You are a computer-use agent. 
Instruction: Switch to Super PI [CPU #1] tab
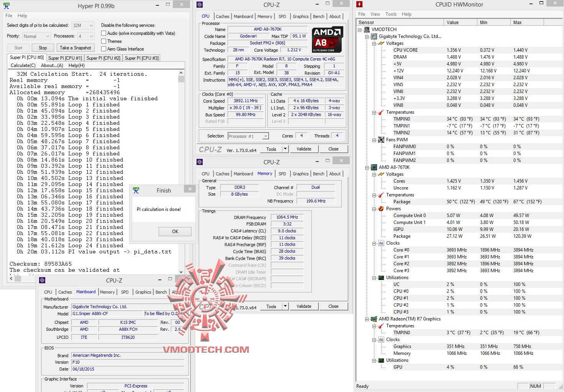coord(65,58)
